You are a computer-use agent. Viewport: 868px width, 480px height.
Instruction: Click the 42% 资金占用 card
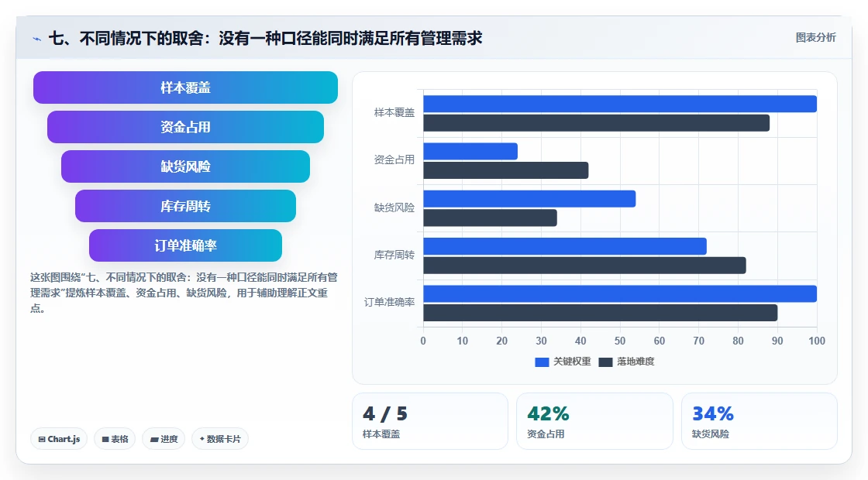click(594, 421)
